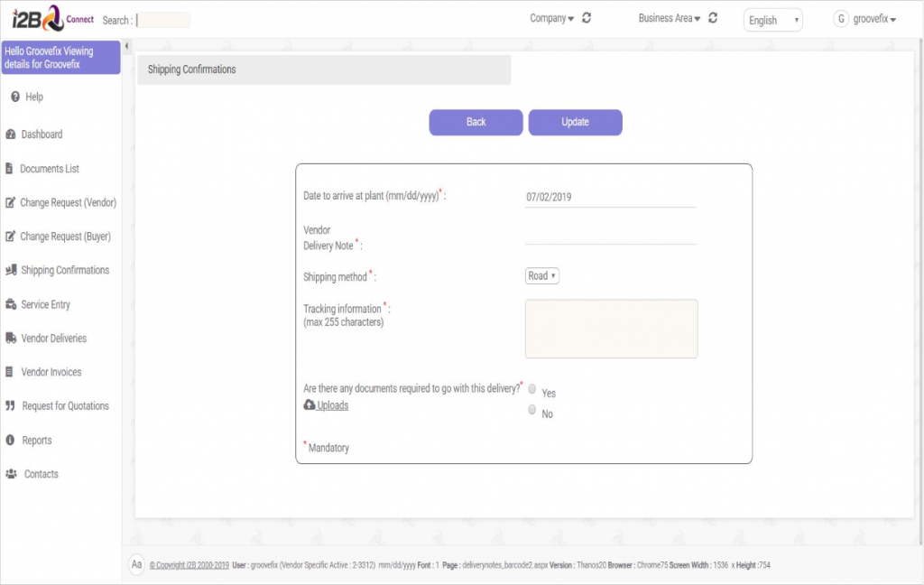
Task: Select No for documents required
Action: [x=532, y=410]
